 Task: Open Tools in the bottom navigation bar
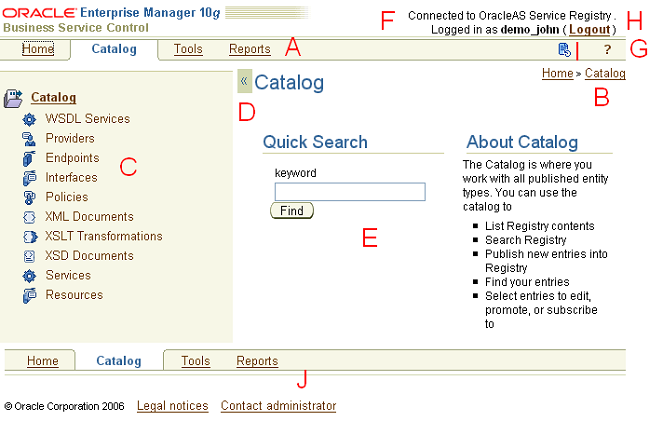[x=196, y=361]
